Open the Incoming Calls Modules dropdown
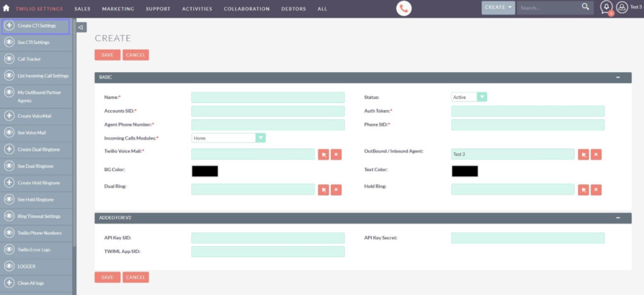The height and width of the screenshot is (295, 644). [x=228, y=138]
